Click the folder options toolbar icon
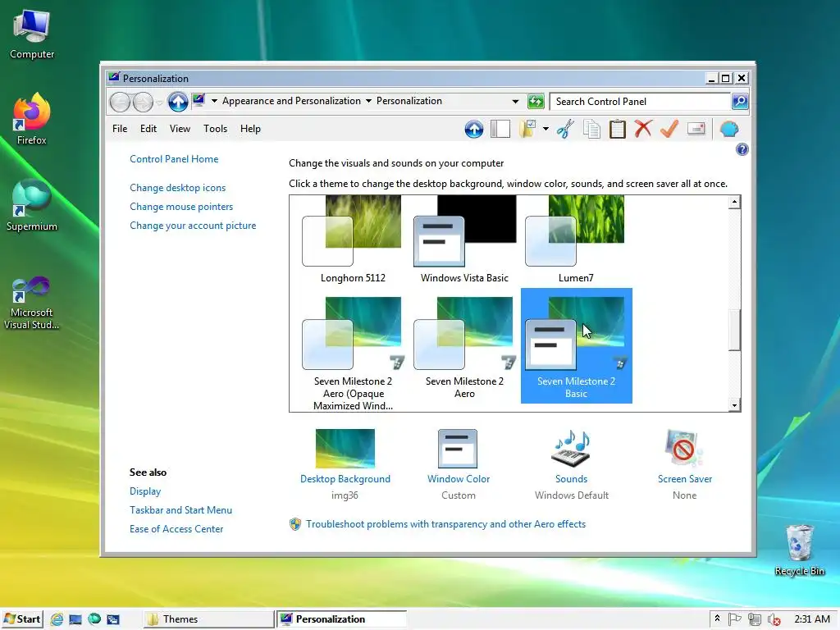 click(527, 129)
